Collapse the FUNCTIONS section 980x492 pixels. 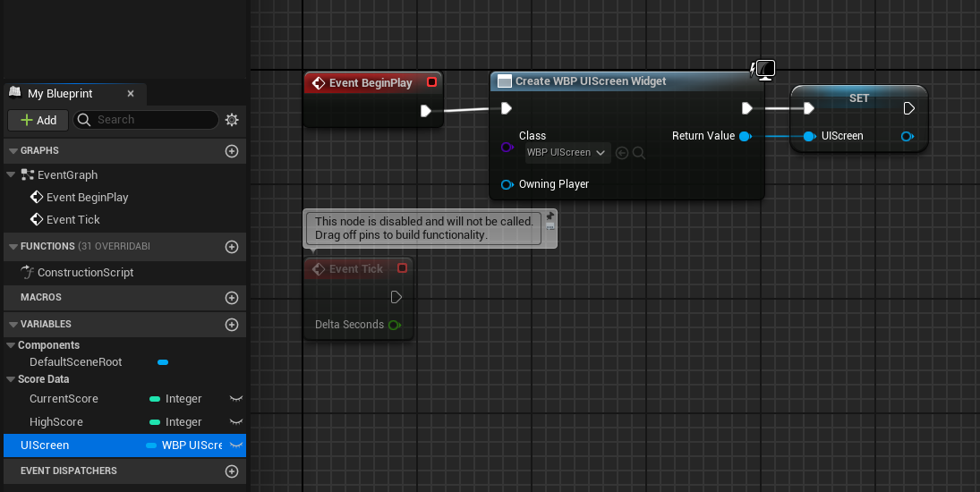(13, 247)
